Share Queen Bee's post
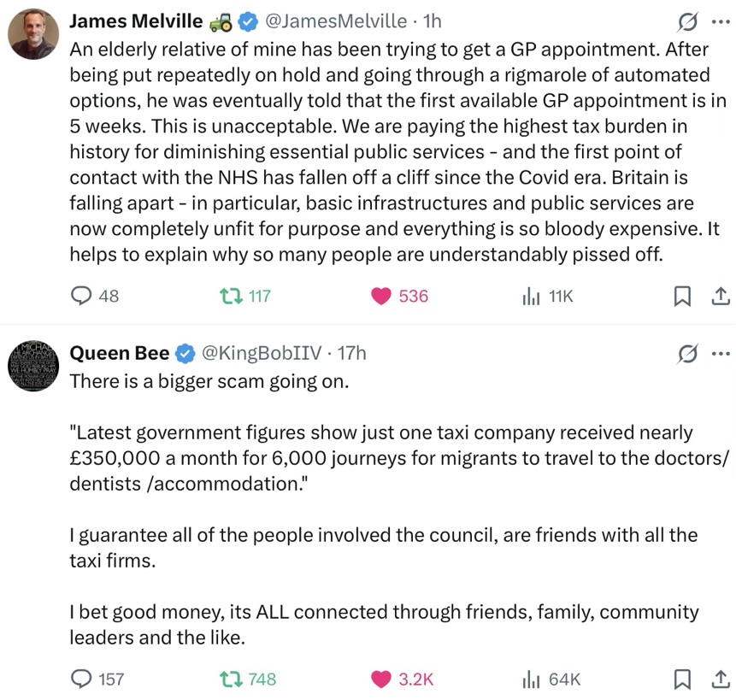736x700 pixels. point(721,679)
